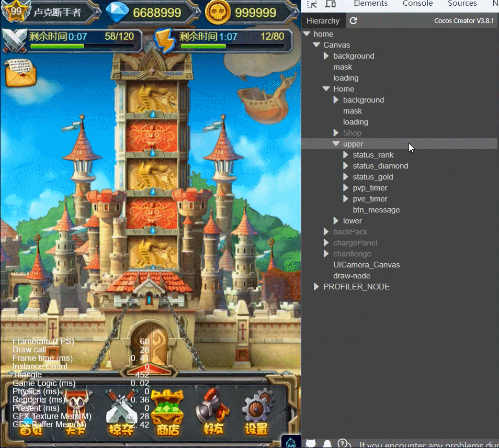This screenshot has height=448, width=499.
Task: Expand the pve_timer node
Action: click(x=346, y=199)
